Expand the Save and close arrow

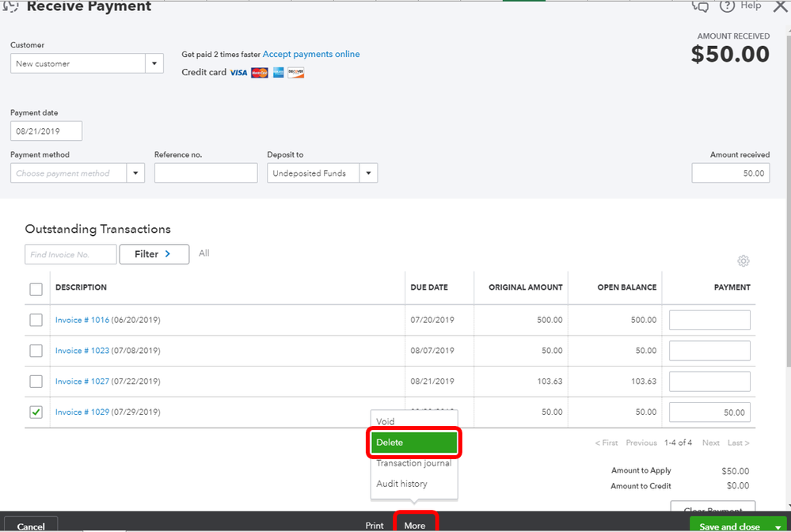[x=778, y=526]
